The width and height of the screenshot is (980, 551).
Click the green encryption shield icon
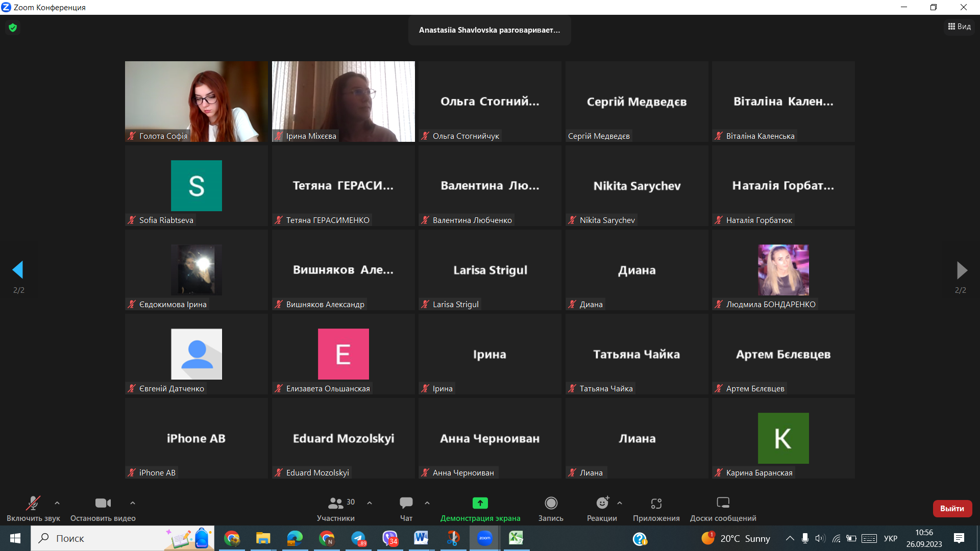tap(13, 28)
